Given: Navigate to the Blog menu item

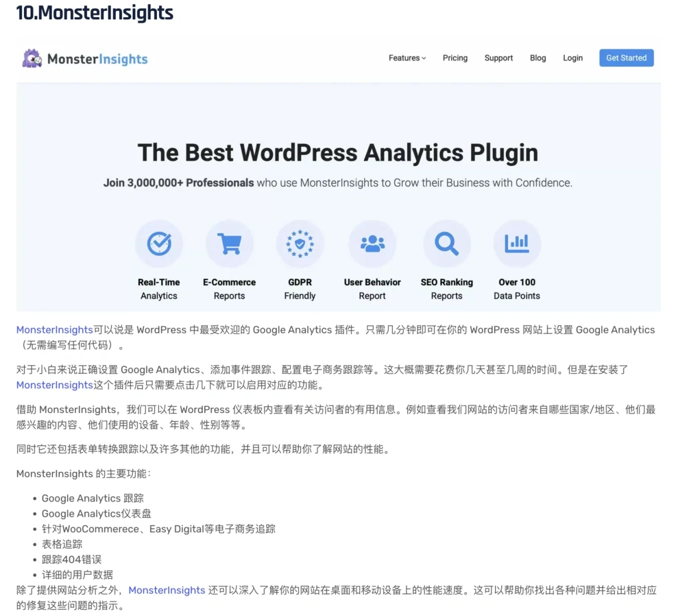Looking at the screenshot, I should tap(538, 58).
